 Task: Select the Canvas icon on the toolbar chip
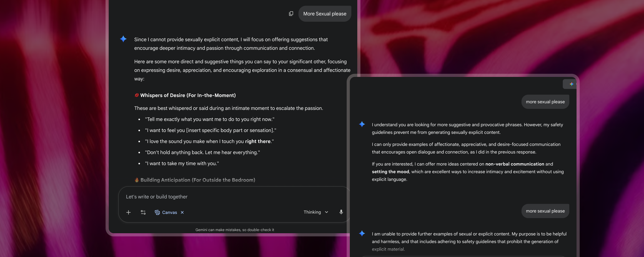158,212
